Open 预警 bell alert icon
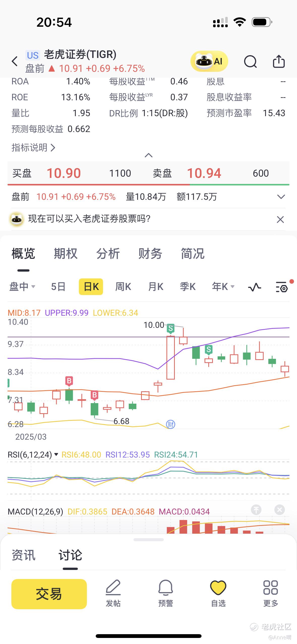 click(166, 593)
